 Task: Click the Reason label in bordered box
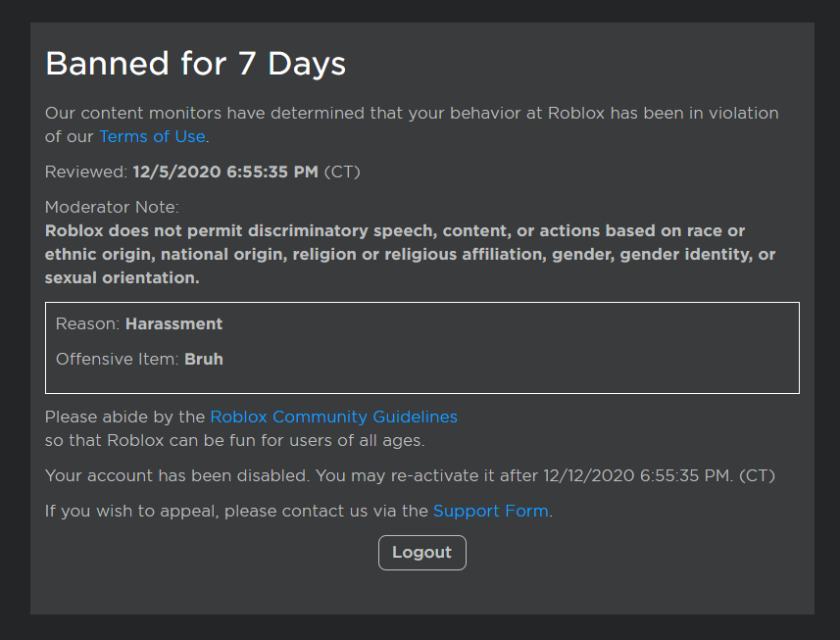[88, 324]
